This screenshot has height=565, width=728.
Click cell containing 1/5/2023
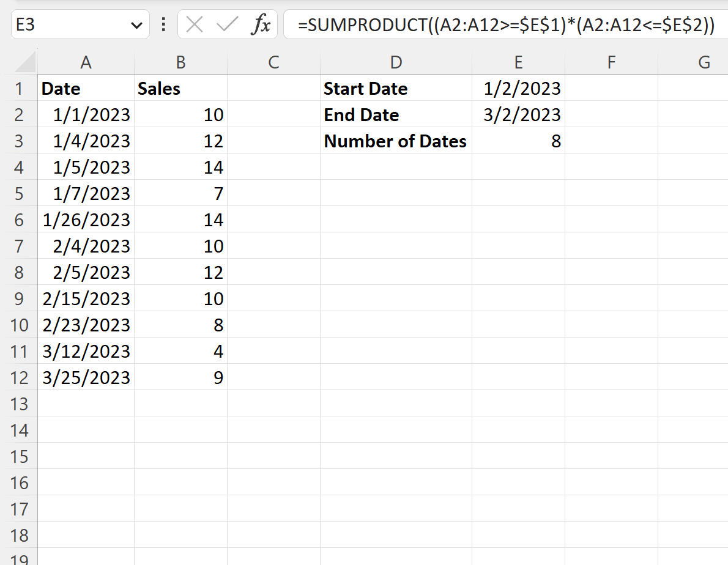click(x=86, y=167)
